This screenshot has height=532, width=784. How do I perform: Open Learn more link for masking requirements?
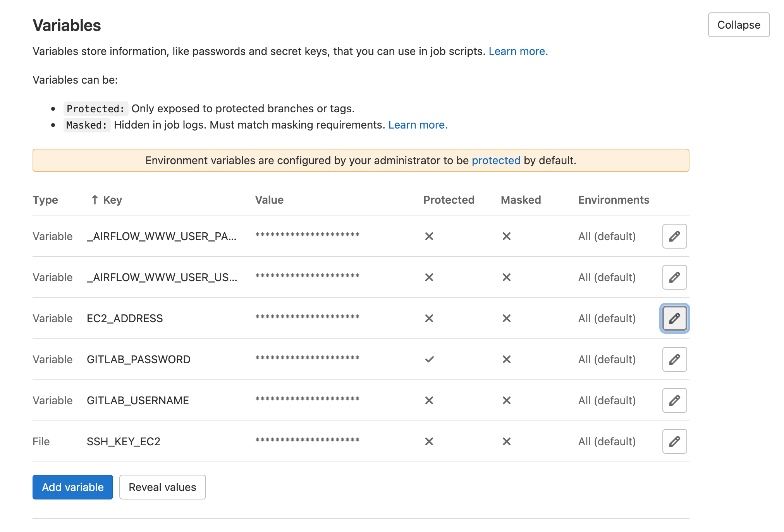pyautogui.click(x=418, y=125)
